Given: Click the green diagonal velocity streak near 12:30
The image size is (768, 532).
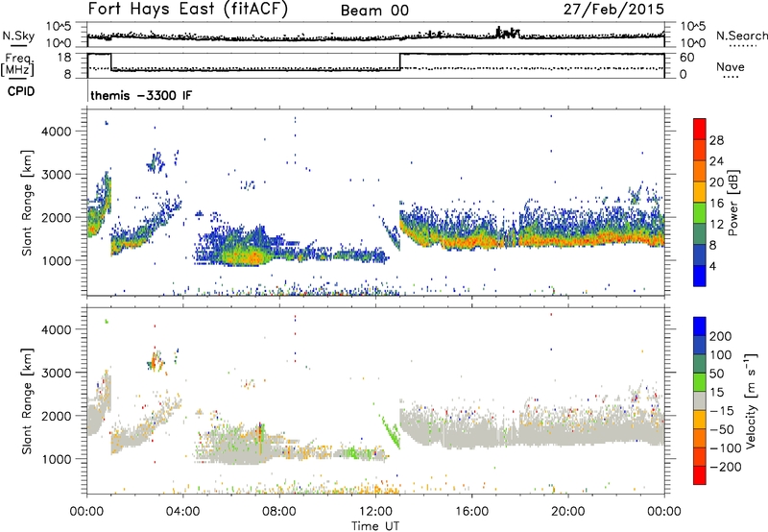Looking at the screenshot, I should tap(391, 431).
